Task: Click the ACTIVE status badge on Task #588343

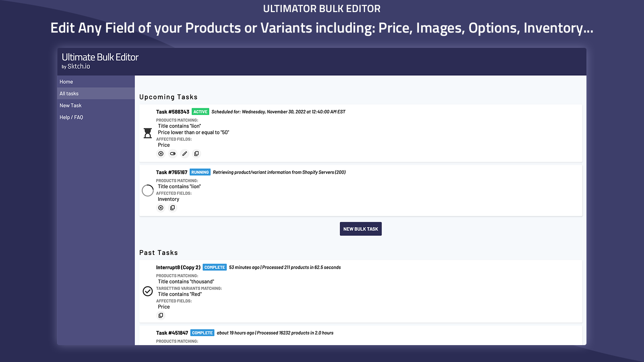Action: pyautogui.click(x=200, y=111)
